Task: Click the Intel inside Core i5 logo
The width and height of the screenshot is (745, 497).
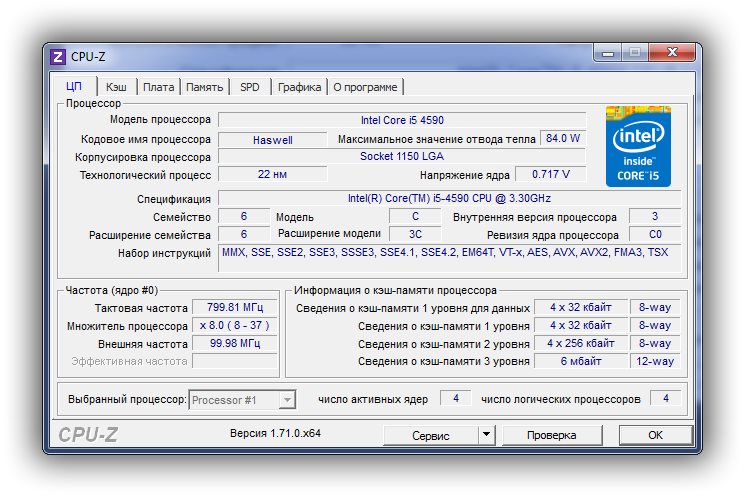Action: [638, 146]
